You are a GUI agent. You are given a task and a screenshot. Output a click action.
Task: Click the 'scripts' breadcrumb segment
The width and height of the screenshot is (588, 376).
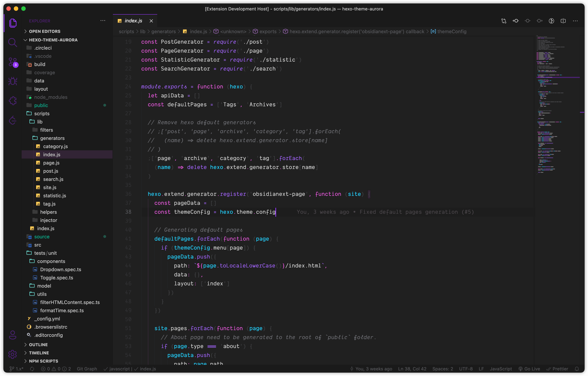127,32
